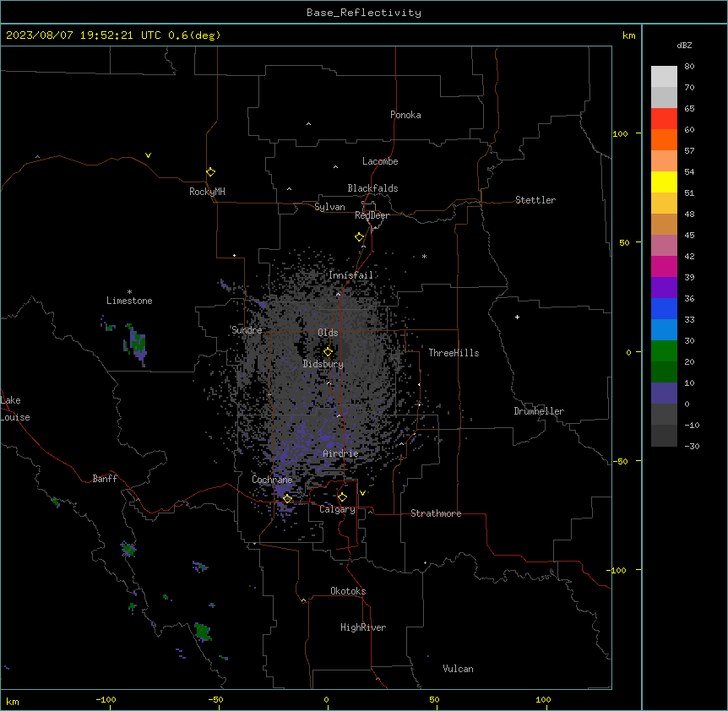Screen dimensions: 728x711
Task: Select the RedDeer label
Action: tap(372, 215)
